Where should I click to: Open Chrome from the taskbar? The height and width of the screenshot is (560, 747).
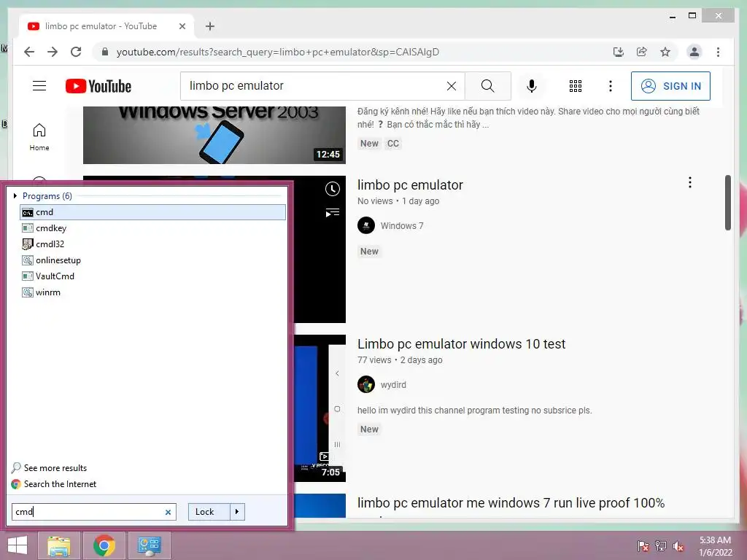(x=104, y=545)
